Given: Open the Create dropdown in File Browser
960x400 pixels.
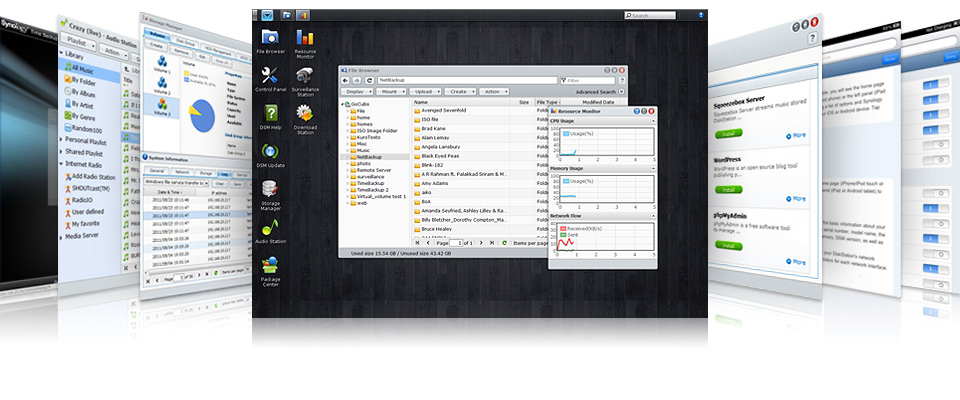Looking at the screenshot, I should click(x=460, y=91).
